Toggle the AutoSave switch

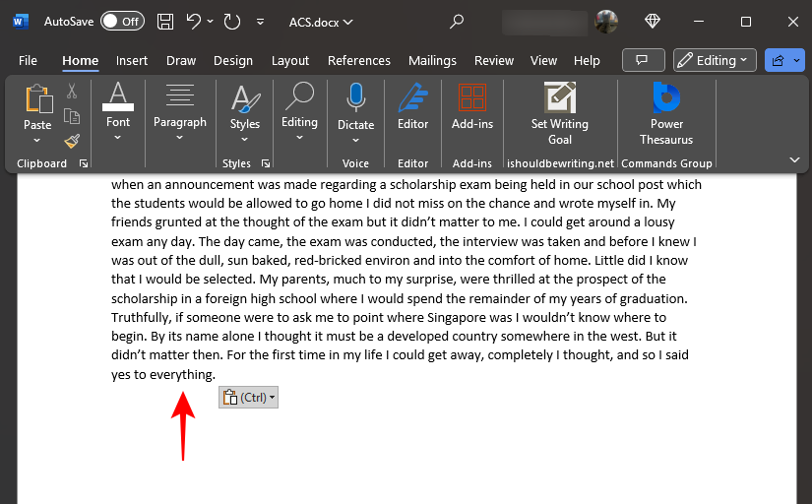pyautogui.click(x=122, y=21)
